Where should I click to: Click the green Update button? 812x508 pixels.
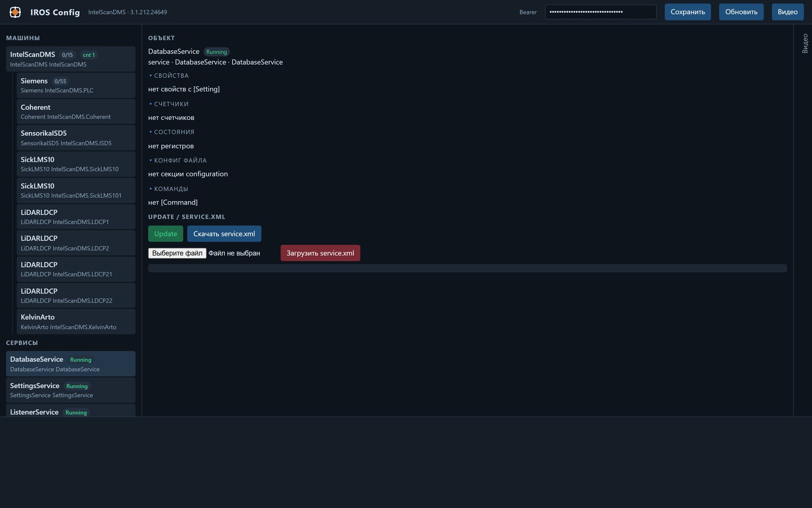(x=165, y=234)
